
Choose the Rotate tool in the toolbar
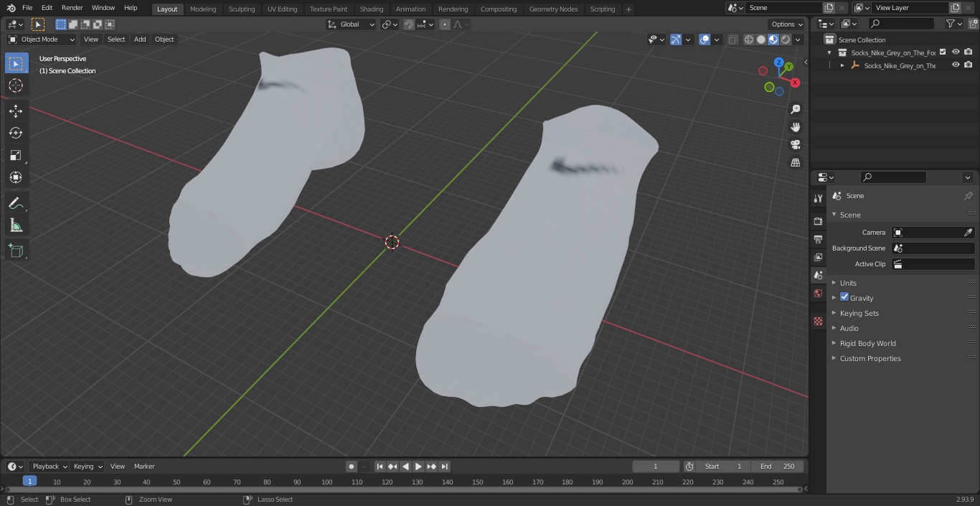tap(16, 133)
